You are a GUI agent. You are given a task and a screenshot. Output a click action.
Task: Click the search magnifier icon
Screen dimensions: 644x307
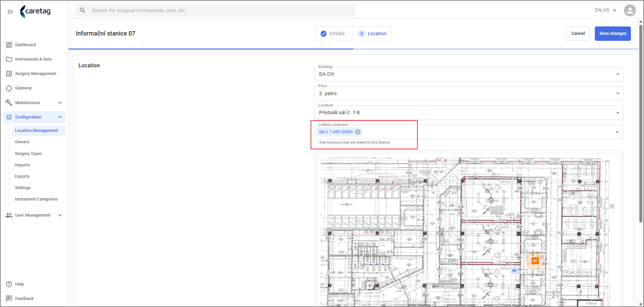(82, 10)
